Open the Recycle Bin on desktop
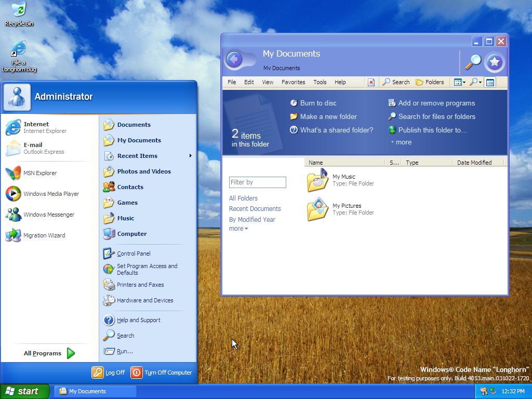Image resolution: width=532 pixels, height=399 pixels. [19, 14]
